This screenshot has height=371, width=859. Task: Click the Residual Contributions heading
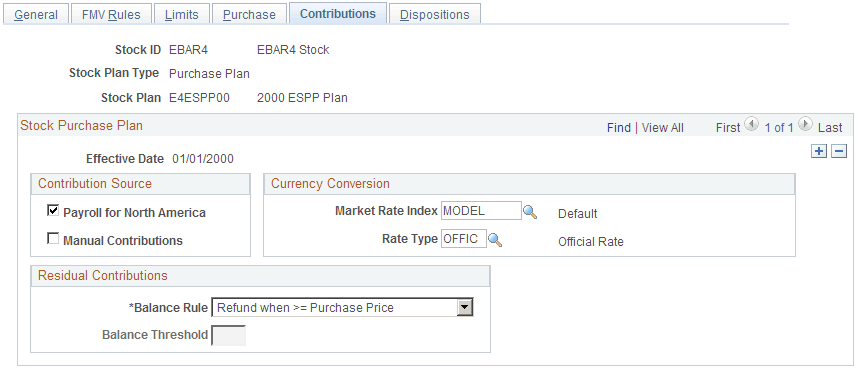click(x=102, y=276)
